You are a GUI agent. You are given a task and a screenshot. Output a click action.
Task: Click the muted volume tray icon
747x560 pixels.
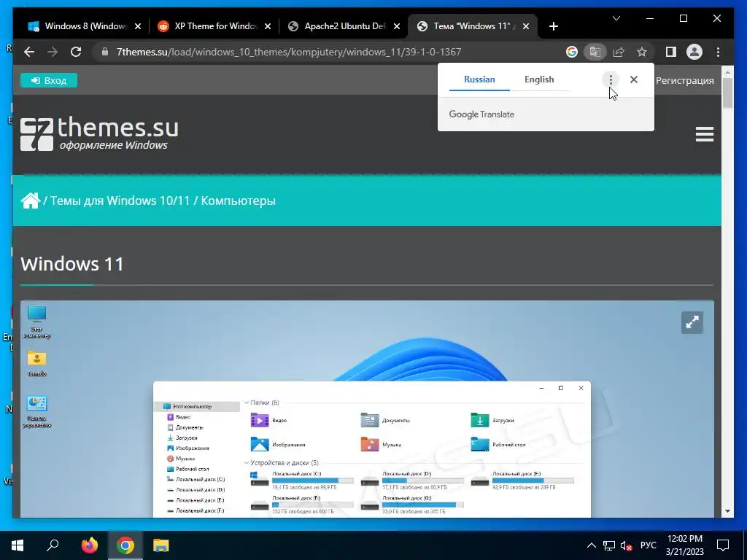point(627,545)
